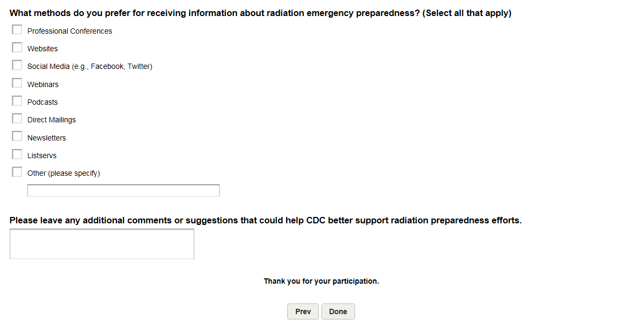Viewport: 644px width, 335px height.
Task: Click the Other specify text field
Action: (123, 191)
